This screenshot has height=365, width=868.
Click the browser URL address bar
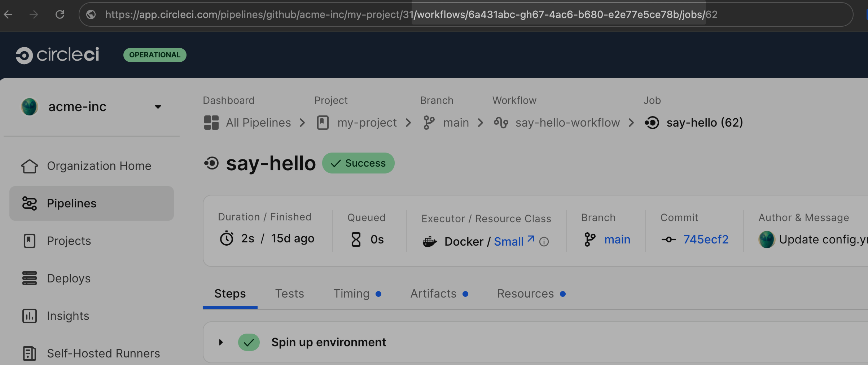pos(433,14)
